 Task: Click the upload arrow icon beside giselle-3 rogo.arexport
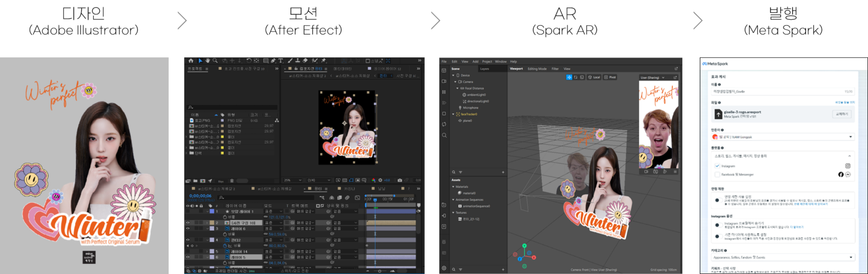point(718,115)
